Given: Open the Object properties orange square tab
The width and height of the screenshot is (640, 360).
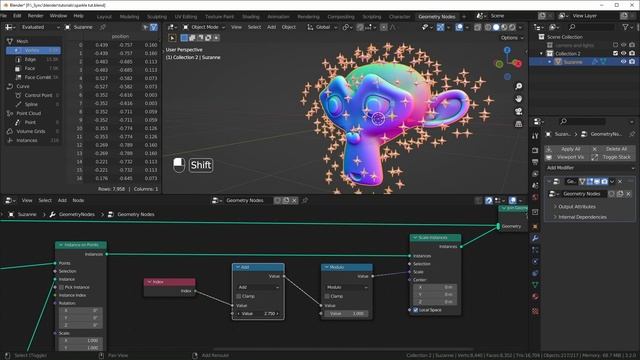Looking at the screenshot, I should coord(535,227).
